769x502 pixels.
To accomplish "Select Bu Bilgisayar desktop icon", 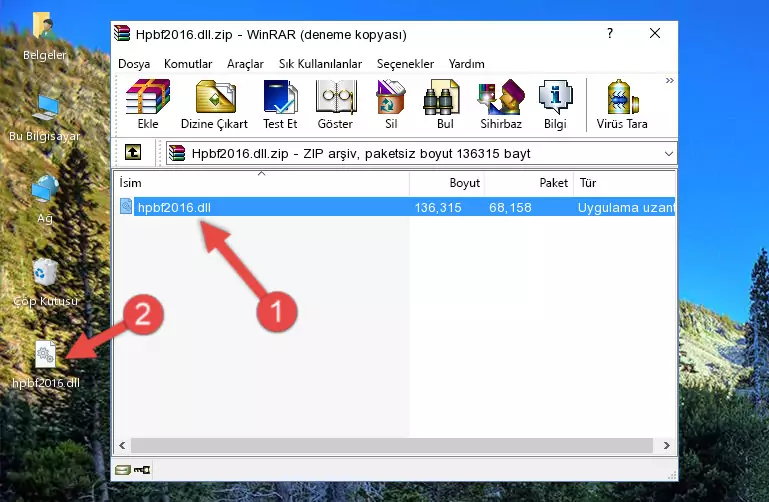I will click(44, 118).
